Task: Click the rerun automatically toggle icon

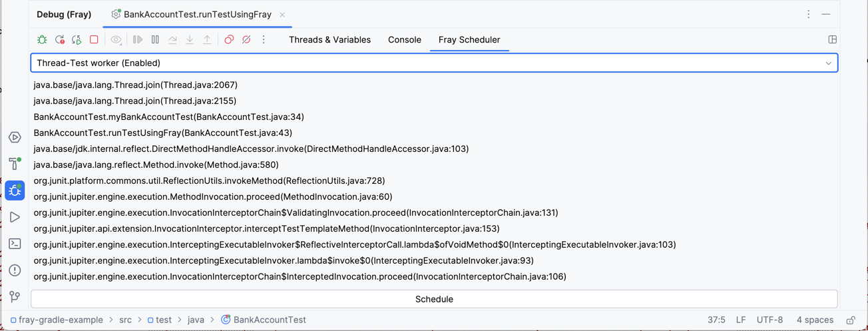Action: coord(77,40)
